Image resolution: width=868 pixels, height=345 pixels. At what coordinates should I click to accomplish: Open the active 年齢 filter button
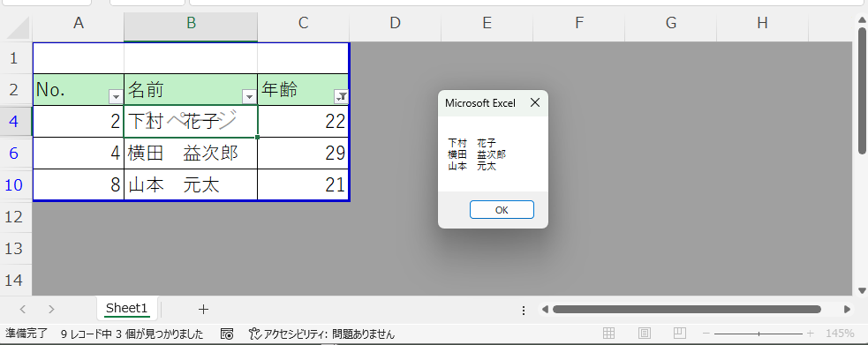point(341,97)
